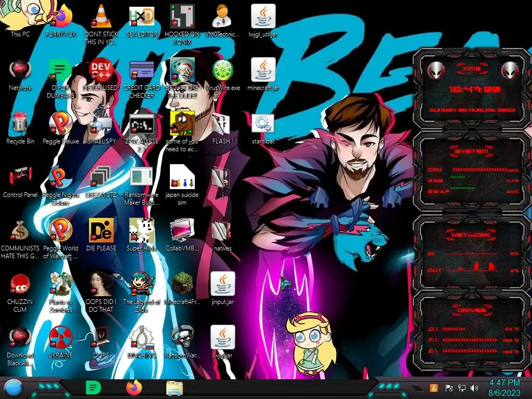Viewport: 532px width, 399px height.
Task: Select the jinput.jar file
Action: pos(222,284)
